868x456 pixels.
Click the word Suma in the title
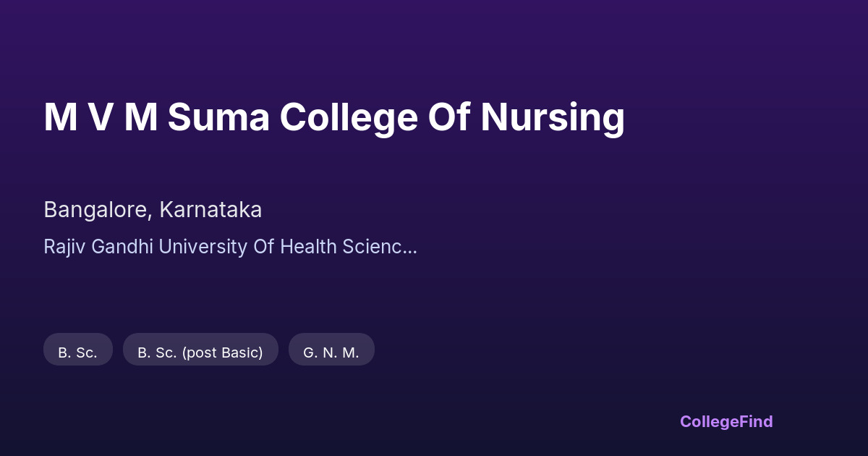click(218, 117)
